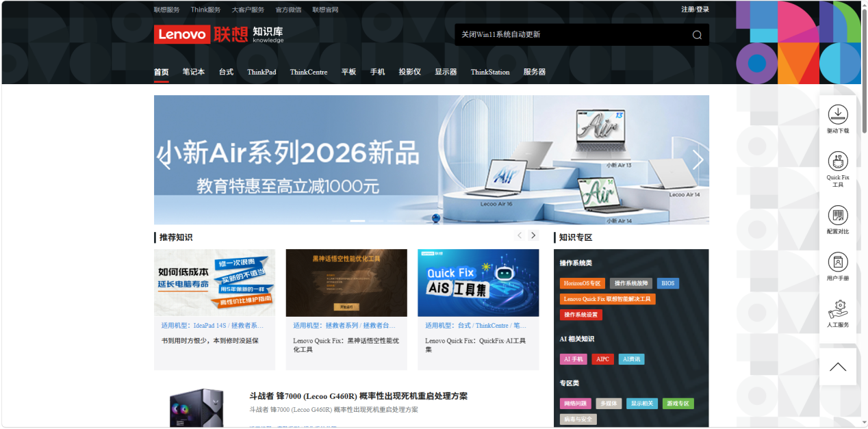The image size is (868, 429).
Task: Click the 联想官网 top link
Action: 325,10
